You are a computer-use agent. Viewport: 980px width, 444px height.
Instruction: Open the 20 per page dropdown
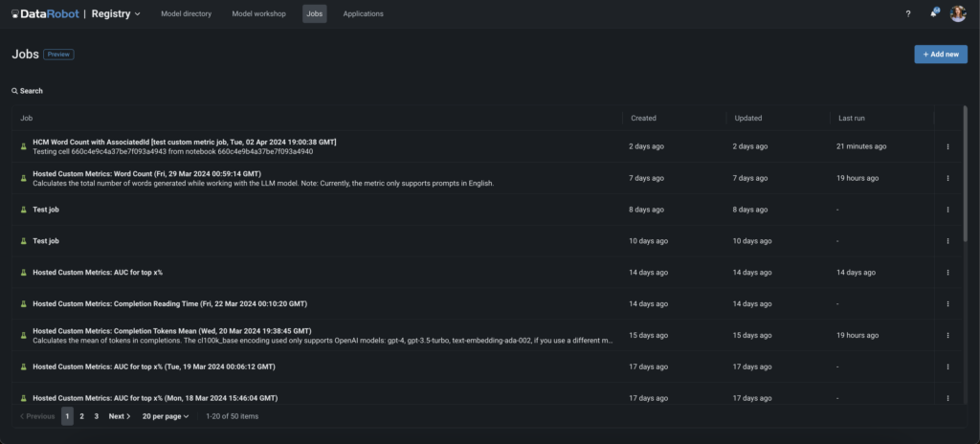click(166, 416)
